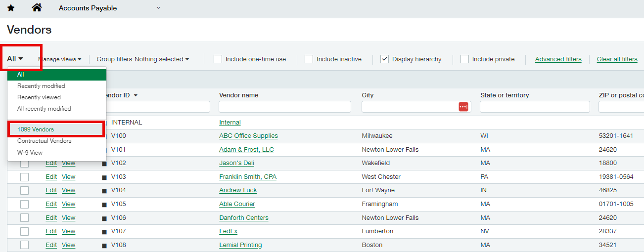This screenshot has width=644, height=252.
Task: Select the W-9 View option
Action: coord(57,153)
